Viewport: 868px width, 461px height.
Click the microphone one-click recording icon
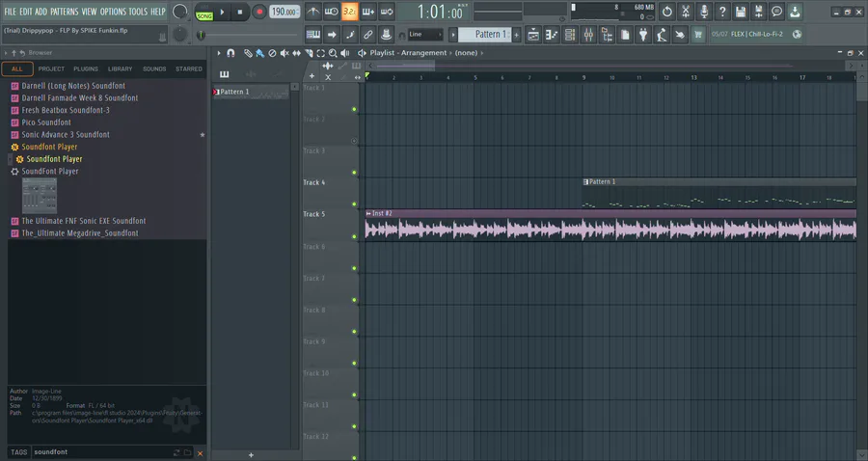click(704, 11)
